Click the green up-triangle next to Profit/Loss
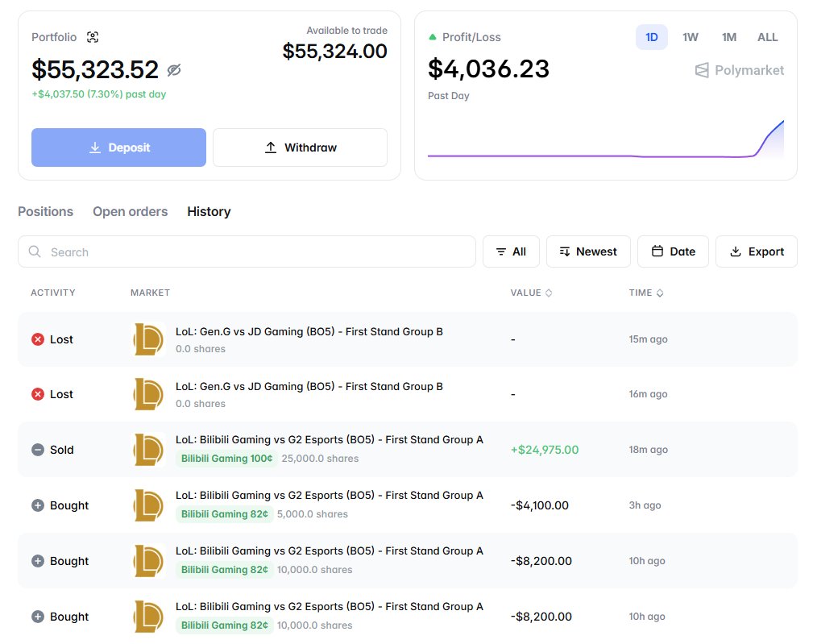The height and width of the screenshot is (644, 813). (x=433, y=37)
